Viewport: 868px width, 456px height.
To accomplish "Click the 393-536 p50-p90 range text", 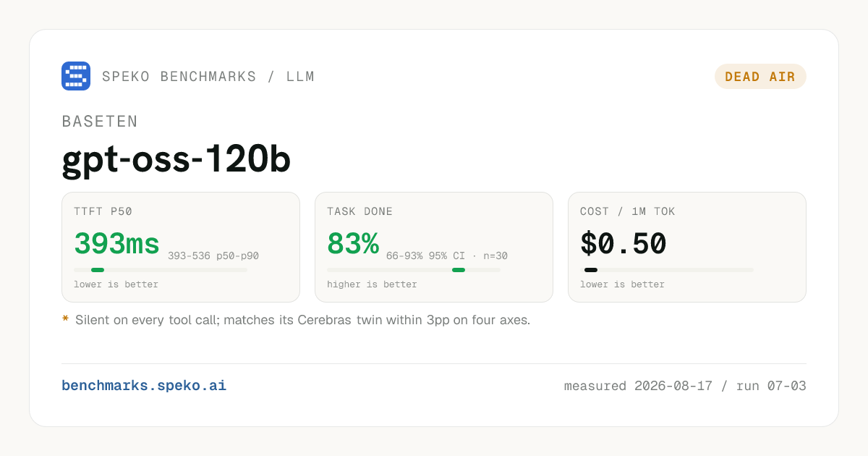I will pyautogui.click(x=213, y=256).
